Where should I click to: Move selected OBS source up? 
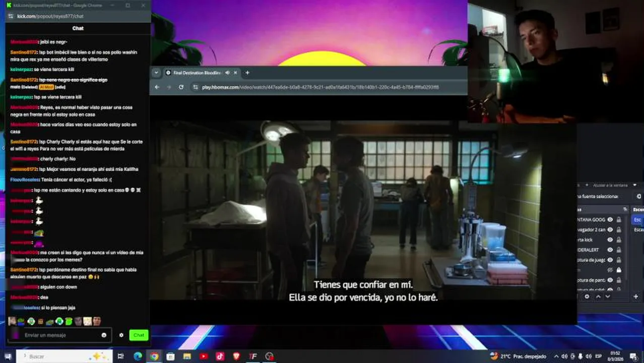598,296
